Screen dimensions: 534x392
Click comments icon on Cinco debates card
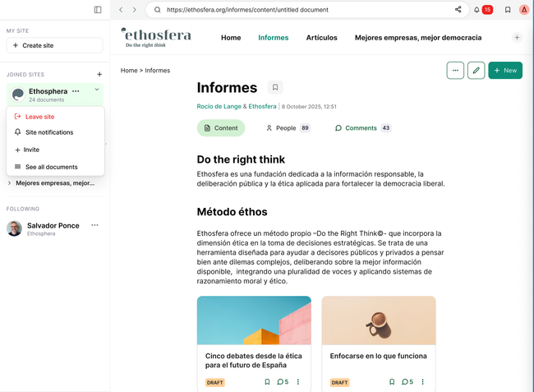click(x=283, y=382)
